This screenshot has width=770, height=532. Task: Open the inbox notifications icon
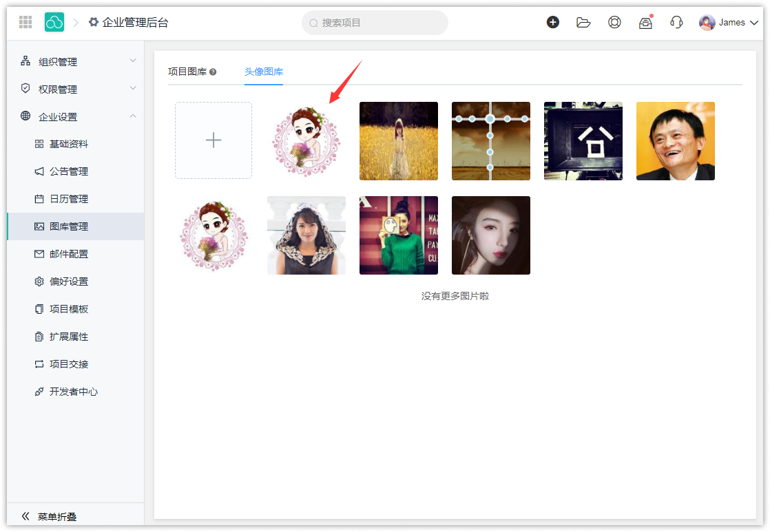645,23
